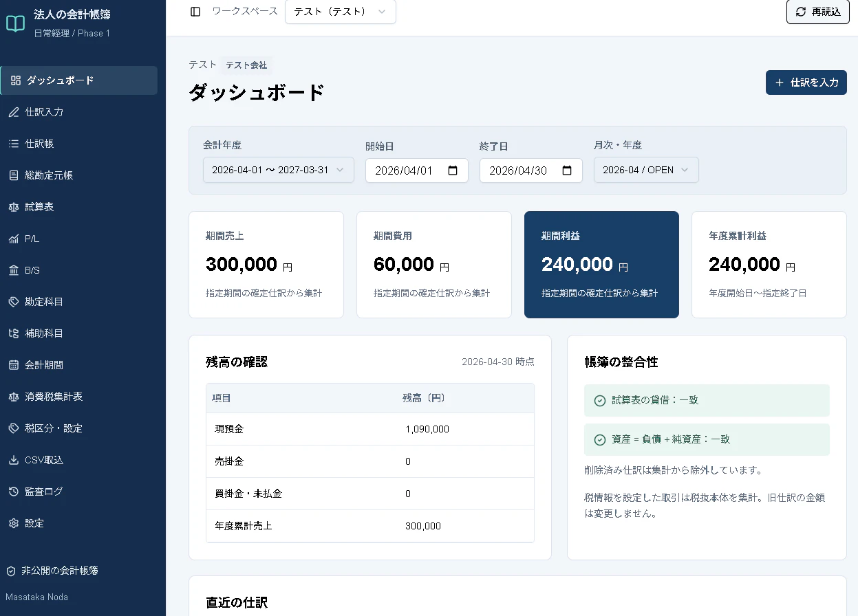
Task: Click the 終了日 date field
Action: pyautogui.click(x=531, y=170)
